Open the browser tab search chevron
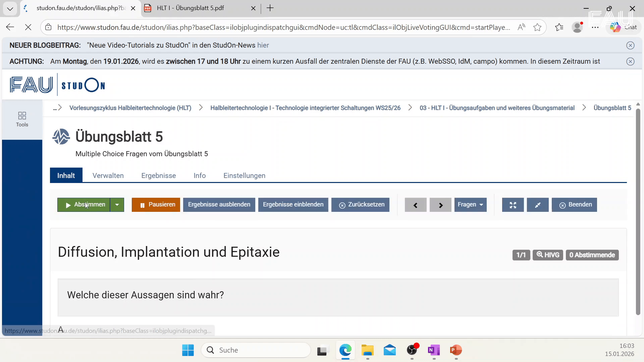The width and height of the screenshot is (644, 362). click(10, 8)
